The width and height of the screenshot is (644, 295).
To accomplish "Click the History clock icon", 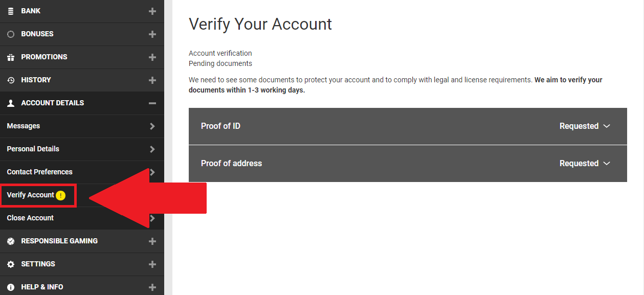I will 11,80.
